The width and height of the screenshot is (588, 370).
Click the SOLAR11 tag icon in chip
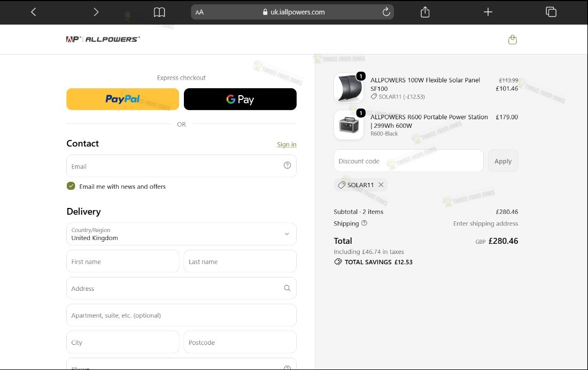click(341, 185)
